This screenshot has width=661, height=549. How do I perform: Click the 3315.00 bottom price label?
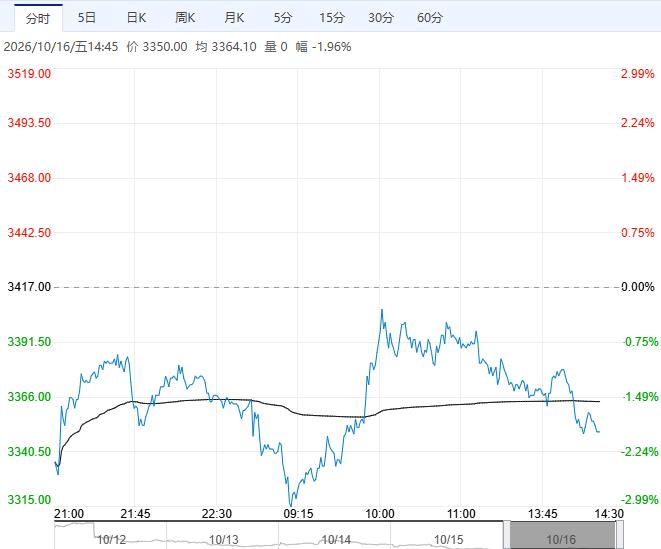pyautogui.click(x=29, y=500)
